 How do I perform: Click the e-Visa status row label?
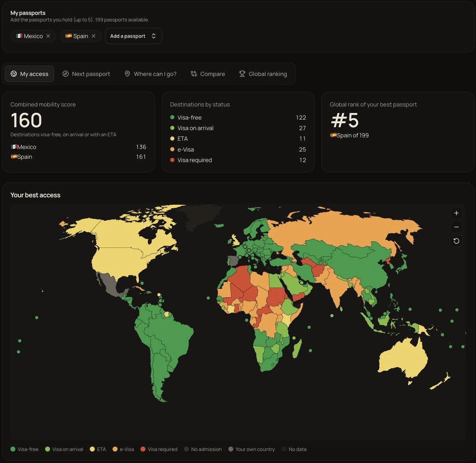pos(186,149)
